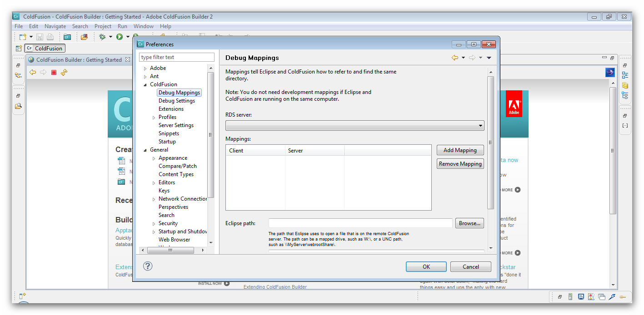
Task: Close the Getting Started tab
Action: coord(128,59)
